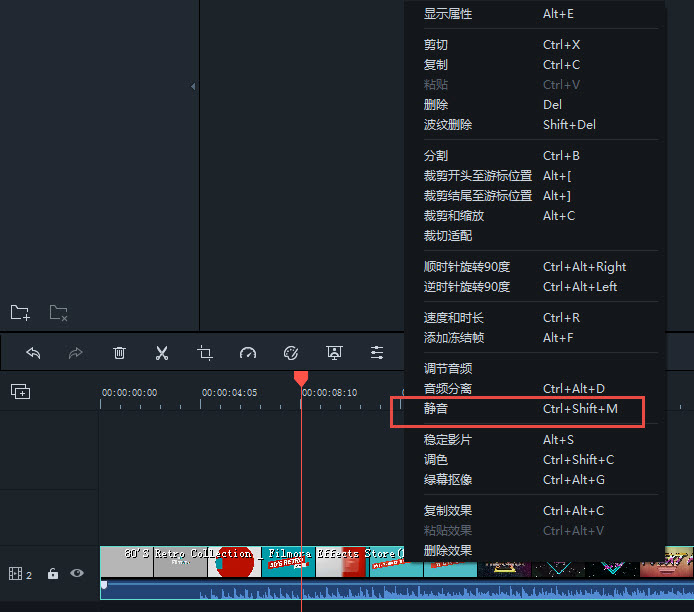Create a new media folder

20,313
